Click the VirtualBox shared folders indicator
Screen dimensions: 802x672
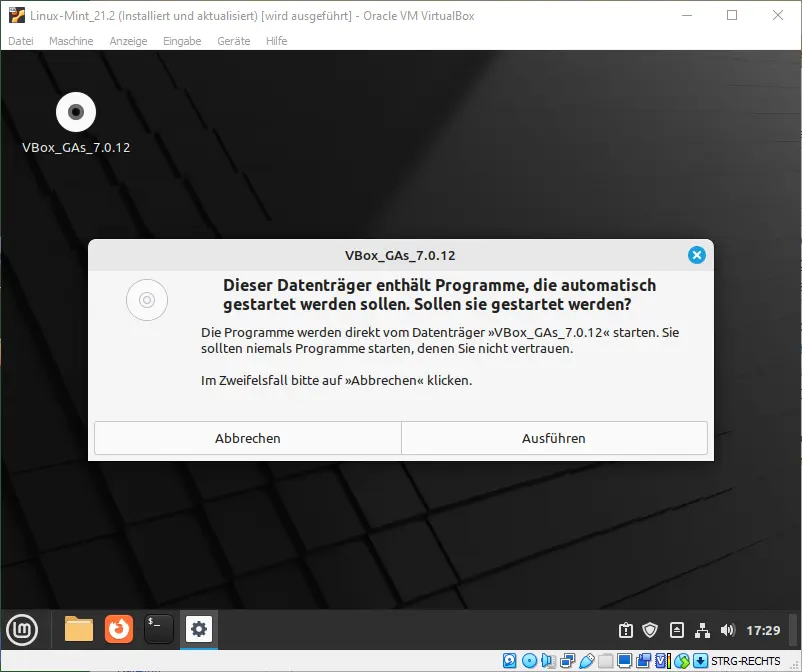[606, 661]
